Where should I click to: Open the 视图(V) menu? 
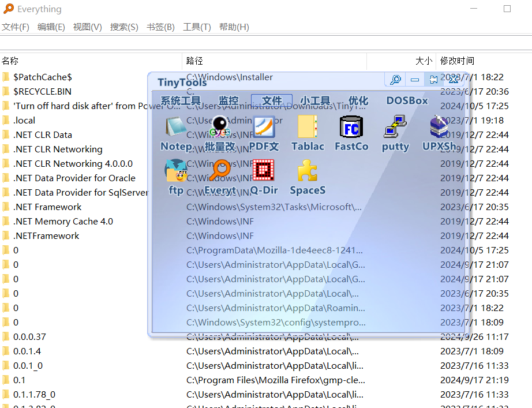point(87,27)
